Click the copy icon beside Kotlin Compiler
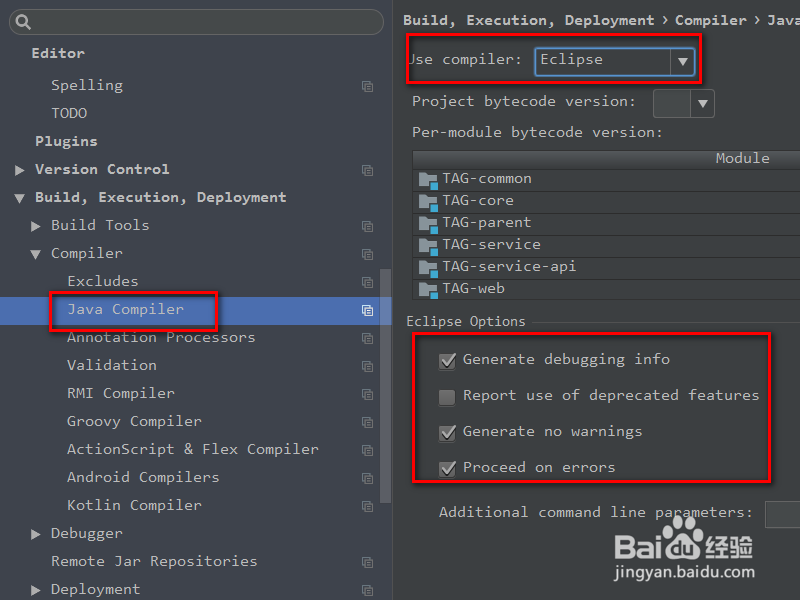The width and height of the screenshot is (800, 600). click(367, 506)
